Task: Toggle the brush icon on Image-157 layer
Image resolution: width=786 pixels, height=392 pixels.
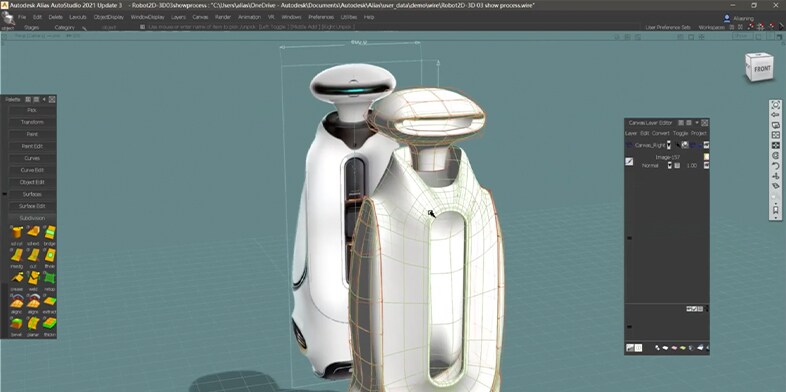Action: [629, 161]
